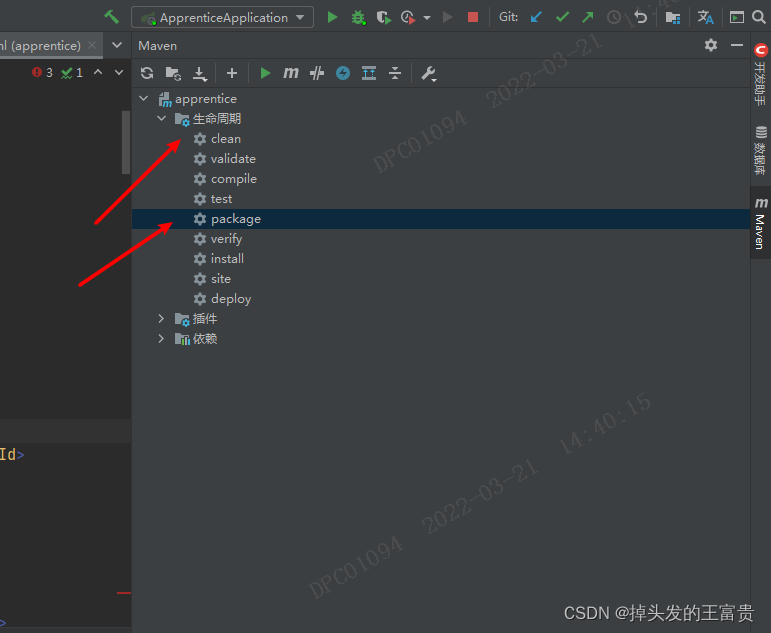
Task: Click the red error count indicator
Action: tap(42, 73)
